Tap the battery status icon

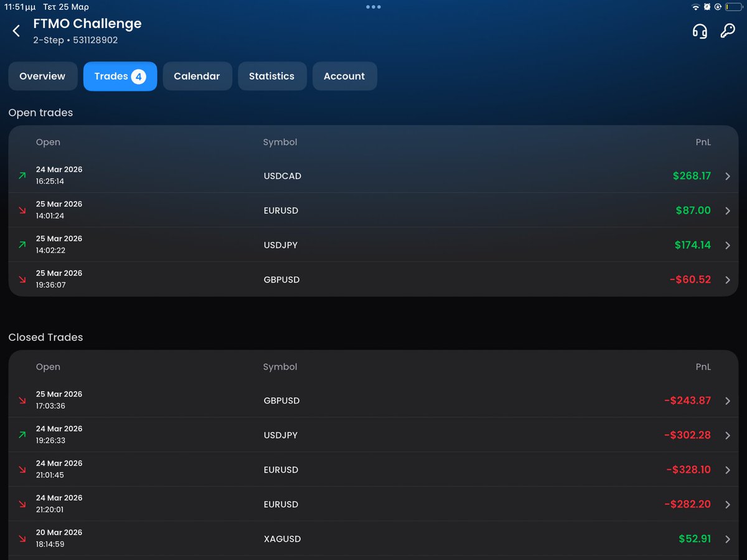[x=733, y=7]
